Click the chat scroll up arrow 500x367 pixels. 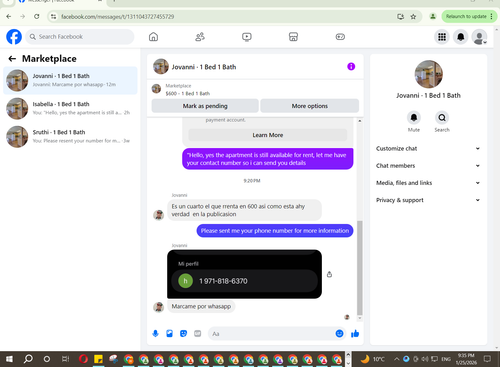click(360, 121)
